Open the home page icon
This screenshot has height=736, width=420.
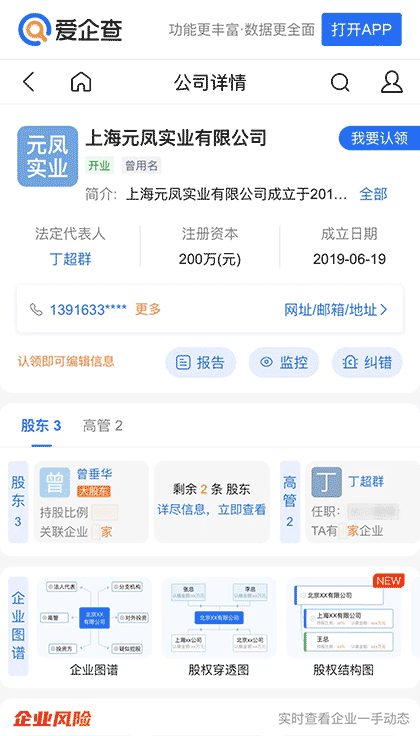[81, 82]
